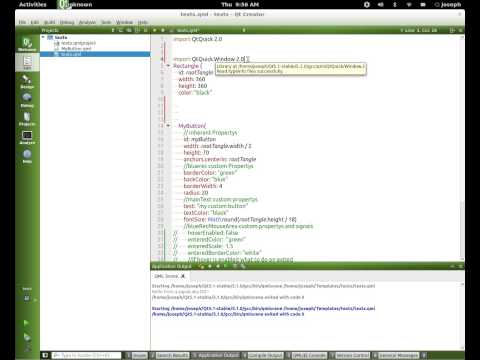Toggle sidebar visibility button at bottom-left

[x=45, y=355]
